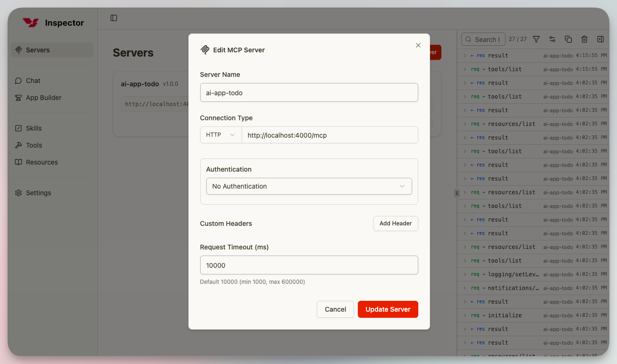
Task: Click the Edit MCP Server title
Action: coord(239,50)
